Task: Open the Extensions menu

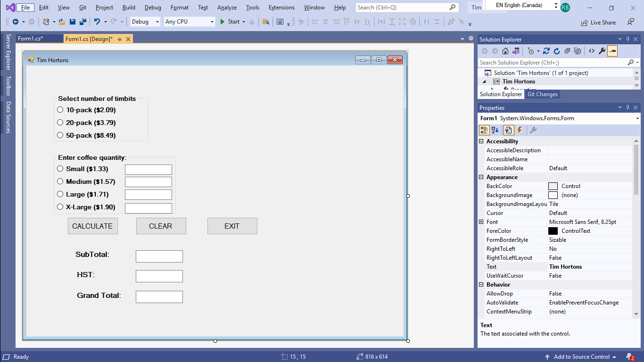Action: (281, 8)
